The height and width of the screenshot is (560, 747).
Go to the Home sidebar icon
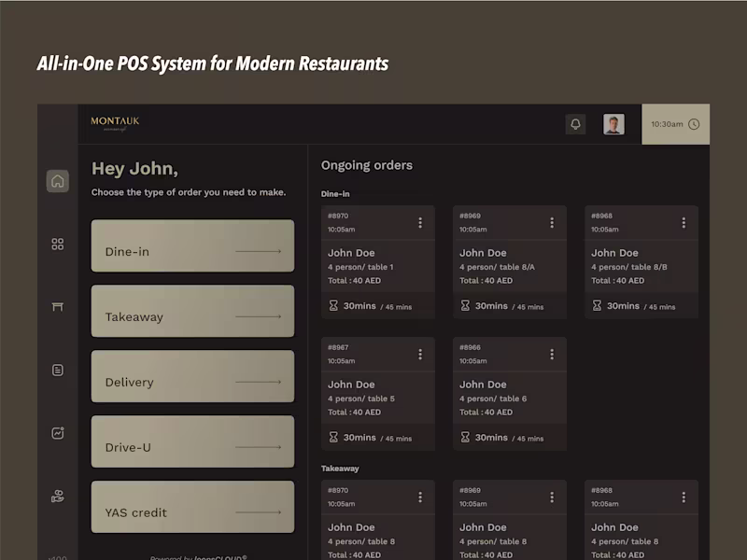coord(58,181)
